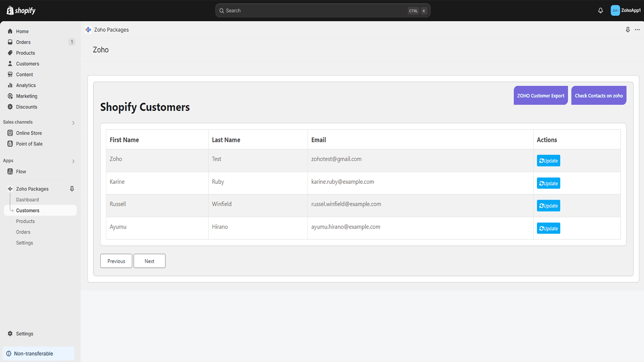Viewport: 644px width, 362px height.
Task: Focus the top Search field
Action: pyautogui.click(x=314, y=11)
